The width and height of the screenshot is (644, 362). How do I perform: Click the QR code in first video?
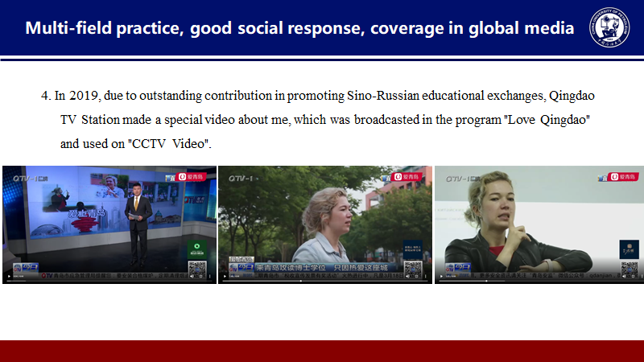coord(198,266)
